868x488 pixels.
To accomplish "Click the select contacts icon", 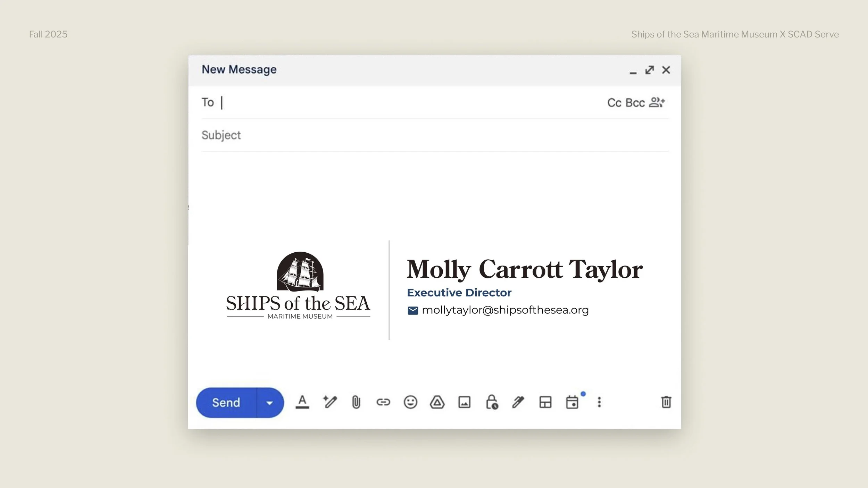I will (x=657, y=102).
